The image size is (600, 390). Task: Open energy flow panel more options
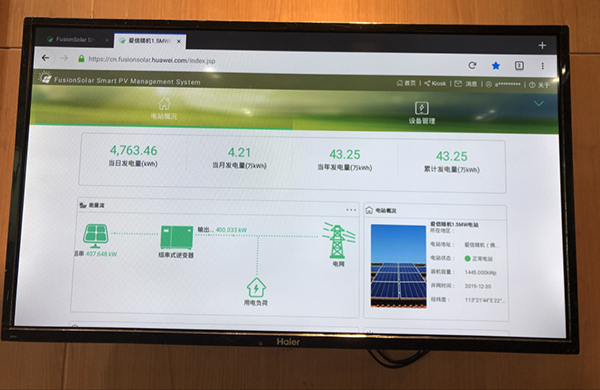coord(351,210)
